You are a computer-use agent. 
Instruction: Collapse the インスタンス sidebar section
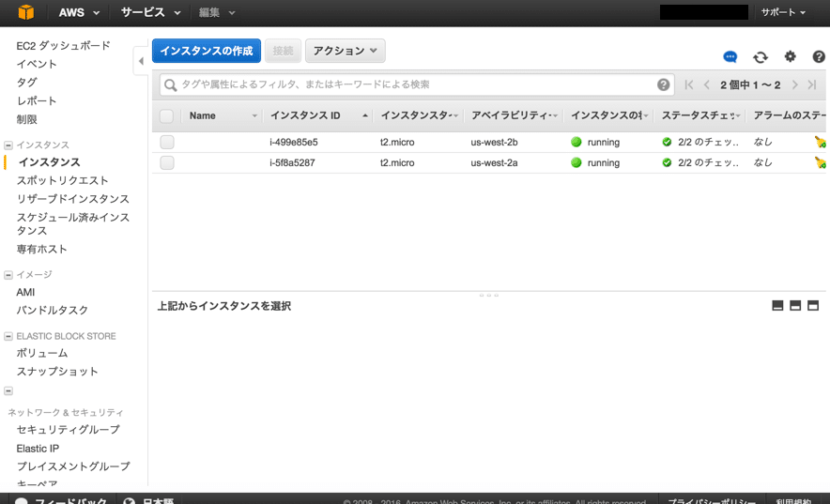click(8, 145)
